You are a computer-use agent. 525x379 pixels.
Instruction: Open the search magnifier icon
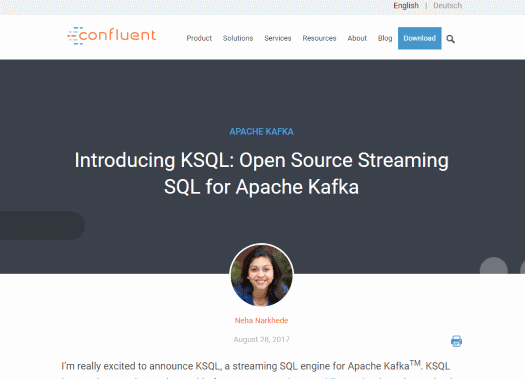(450, 39)
